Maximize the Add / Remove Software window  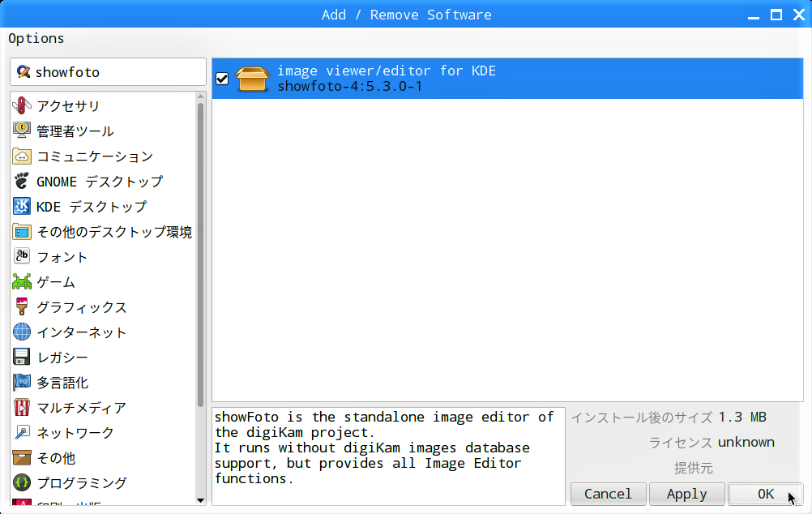776,15
